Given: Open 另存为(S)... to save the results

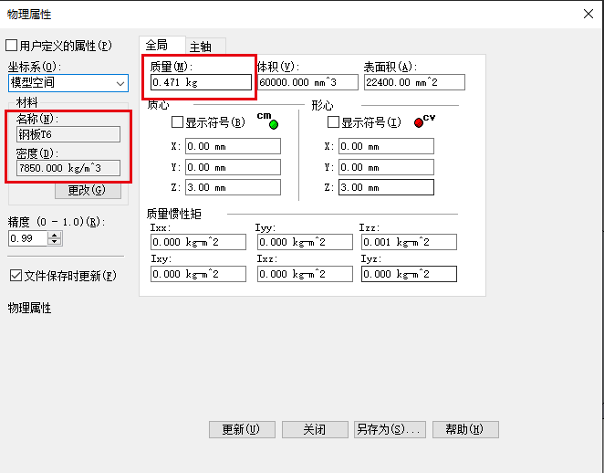Looking at the screenshot, I should pos(389,429).
